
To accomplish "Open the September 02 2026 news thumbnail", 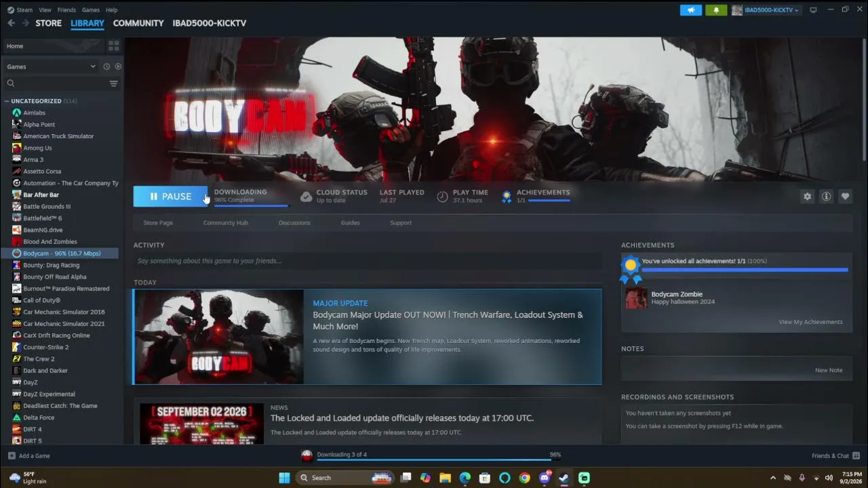I will pos(202,424).
